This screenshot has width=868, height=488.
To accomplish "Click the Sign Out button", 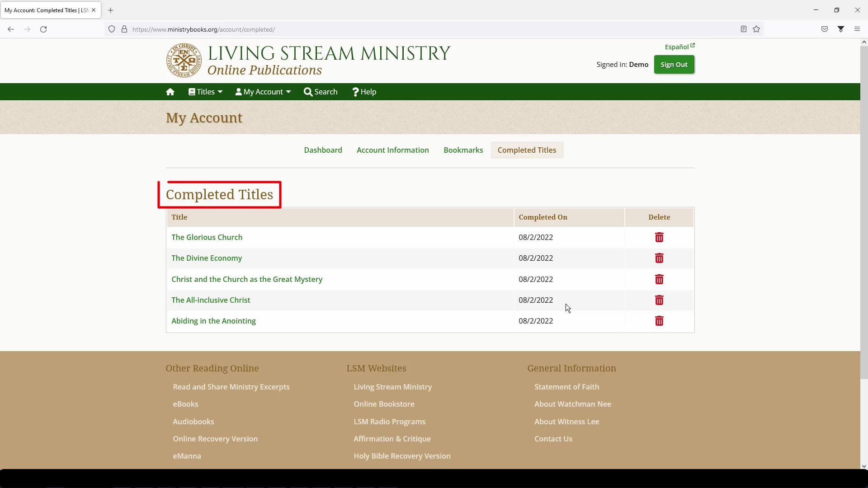I will point(674,65).
